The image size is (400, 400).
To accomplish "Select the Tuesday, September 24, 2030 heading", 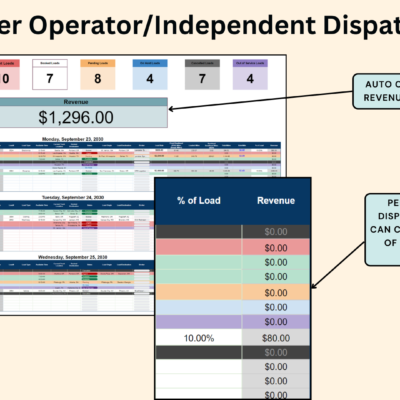I will pyautogui.click(x=73, y=197).
